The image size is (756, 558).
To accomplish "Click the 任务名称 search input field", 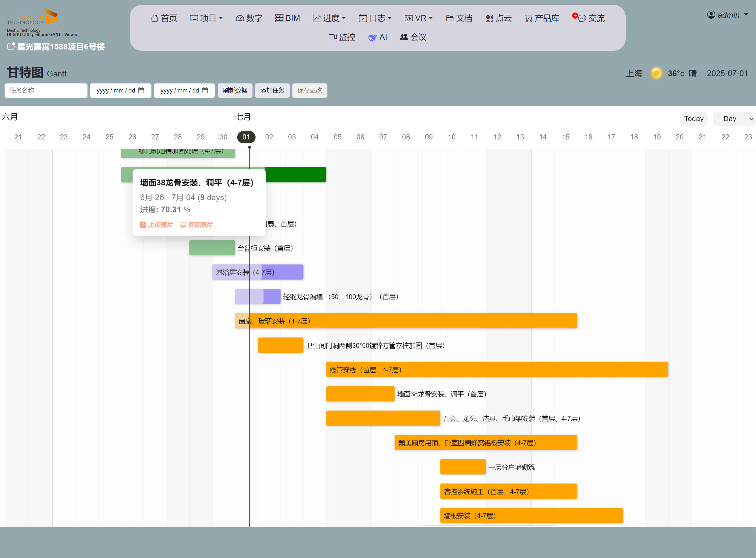I will [x=46, y=91].
